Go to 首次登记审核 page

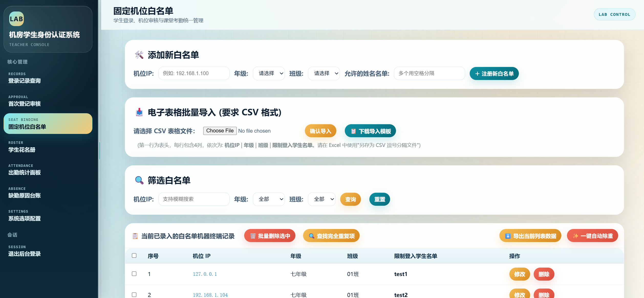point(48,101)
